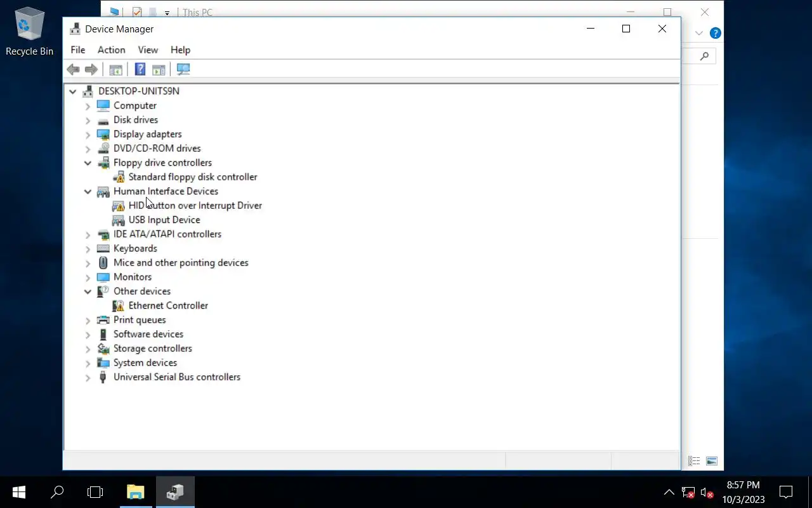Open the Help menu
The width and height of the screenshot is (812, 508).
180,50
